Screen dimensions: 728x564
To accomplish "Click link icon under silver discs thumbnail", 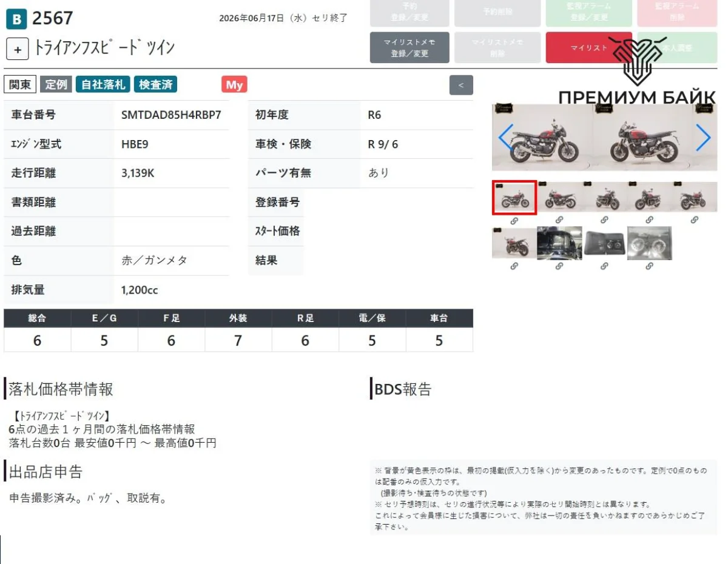I will pyautogui.click(x=649, y=266).
